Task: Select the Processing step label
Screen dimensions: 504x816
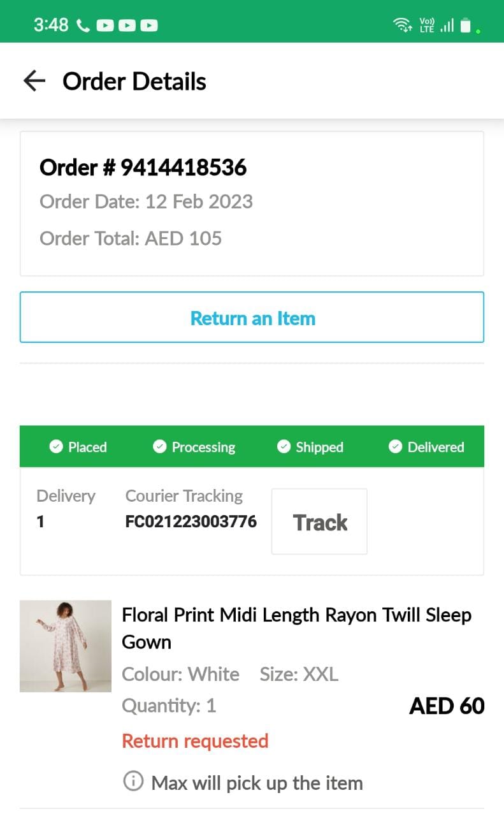Action: (x=203, y=447)
